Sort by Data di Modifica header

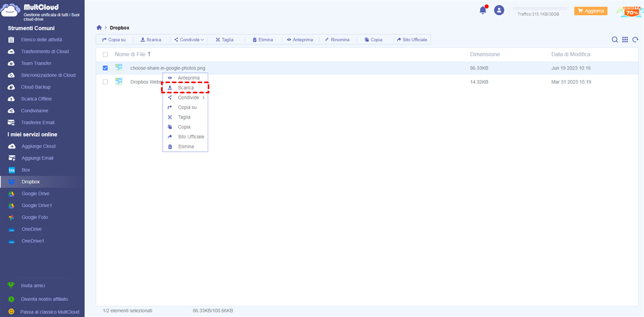coord(571,54)
